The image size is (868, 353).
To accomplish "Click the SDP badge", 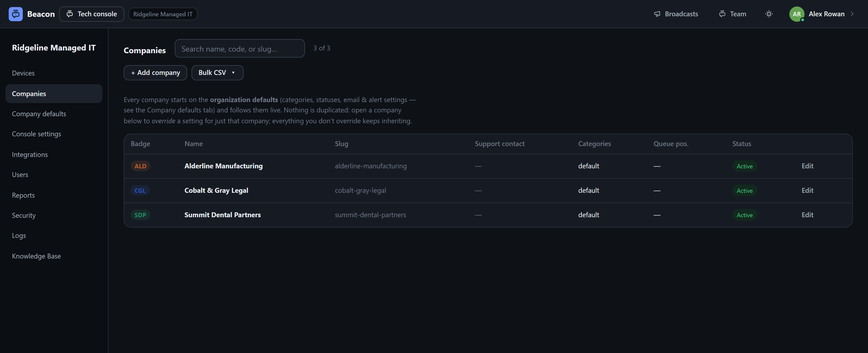I will click(x=140, y=215).
